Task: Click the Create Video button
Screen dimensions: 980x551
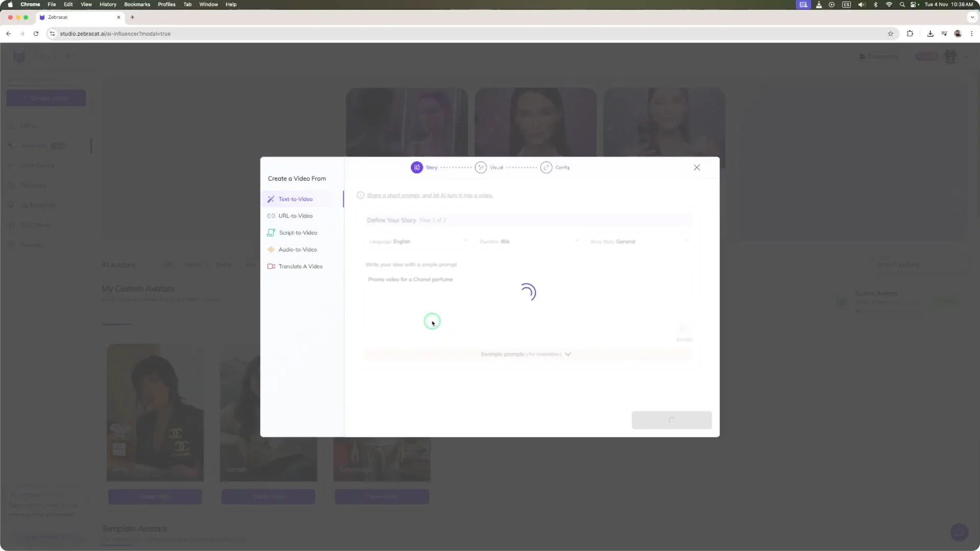Action: click(45, 98)
